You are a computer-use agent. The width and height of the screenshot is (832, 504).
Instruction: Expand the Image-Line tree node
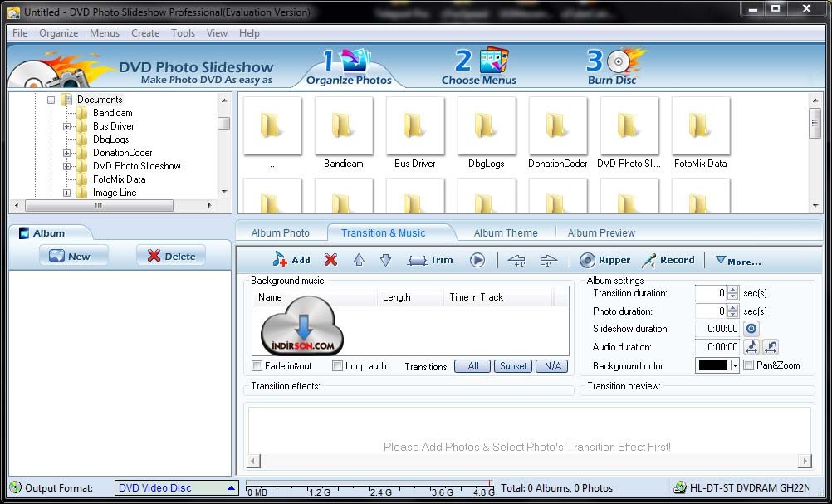[x=67, y=193]
